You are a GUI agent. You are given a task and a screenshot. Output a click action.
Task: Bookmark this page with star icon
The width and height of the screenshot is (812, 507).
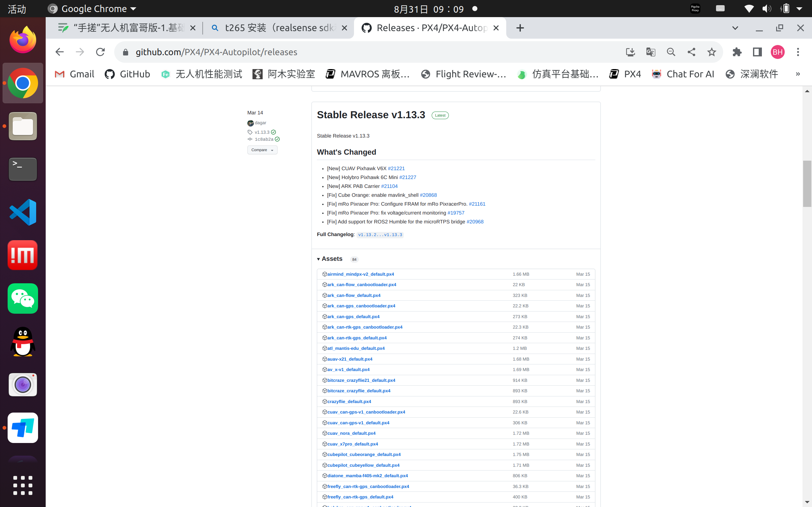pos(711,52)
